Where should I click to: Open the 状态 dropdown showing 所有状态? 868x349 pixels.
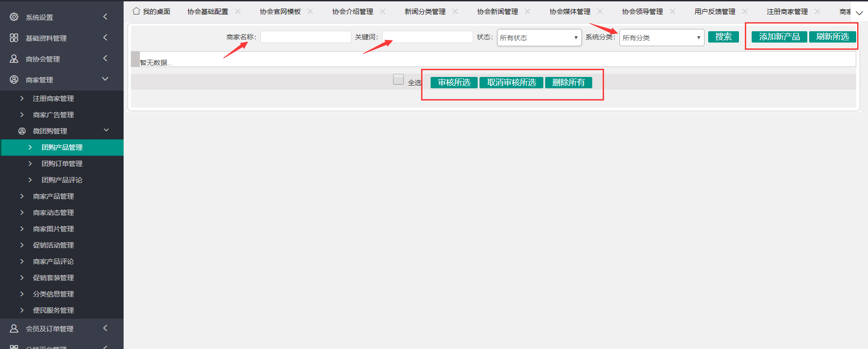click(539, 38)
